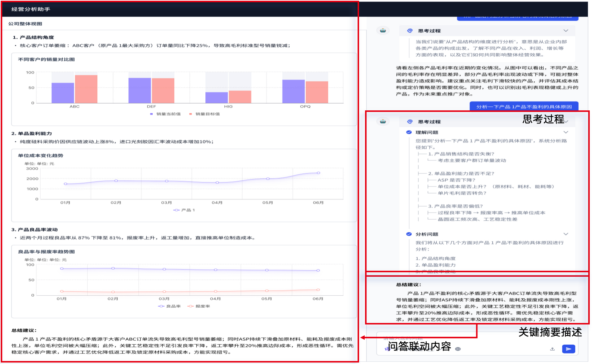Click tree item 考虑主要客户群订单量波动
Image resolution: width=592 pixels, height=364 pixels.
click(472, 160)
